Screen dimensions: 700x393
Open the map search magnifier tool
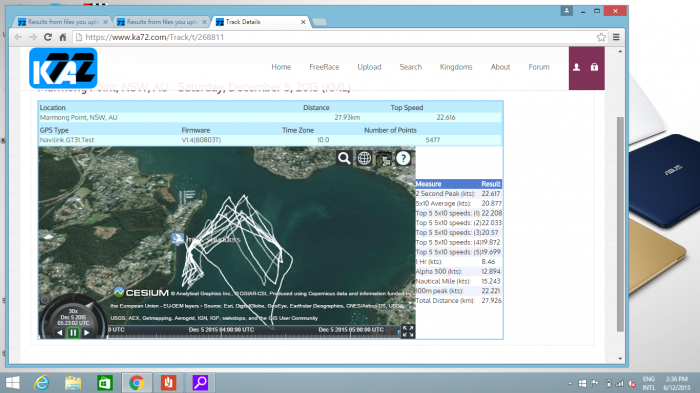click(344, 158)
